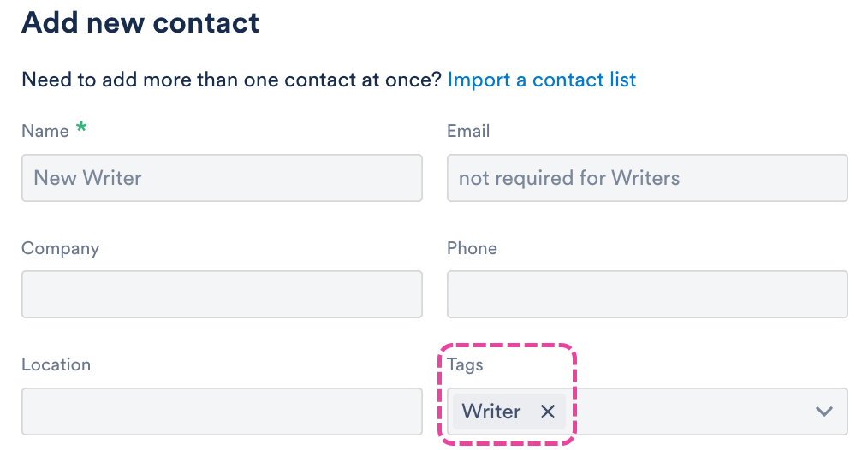Screen dimensions: 868x450
Task: Select the Company text box
Action: coord(222,294)
